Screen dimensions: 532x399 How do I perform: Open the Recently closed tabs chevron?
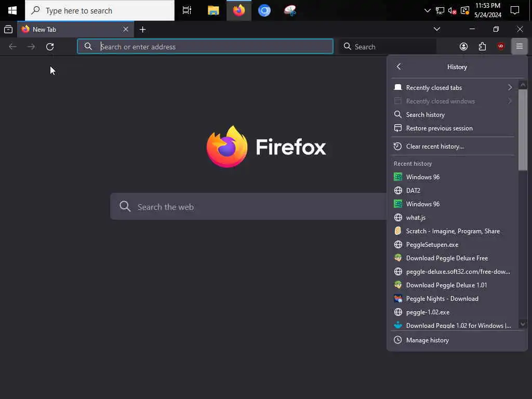[510, 87]
